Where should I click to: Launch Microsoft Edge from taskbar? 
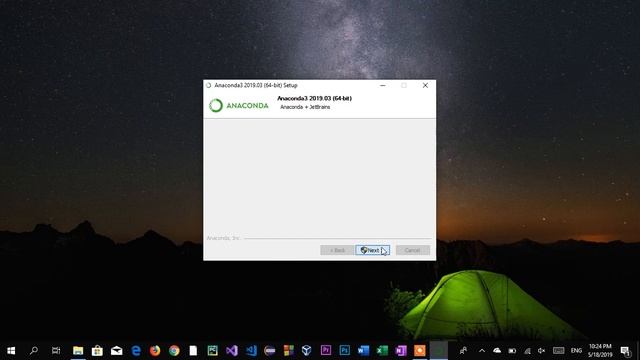point(136,350)
